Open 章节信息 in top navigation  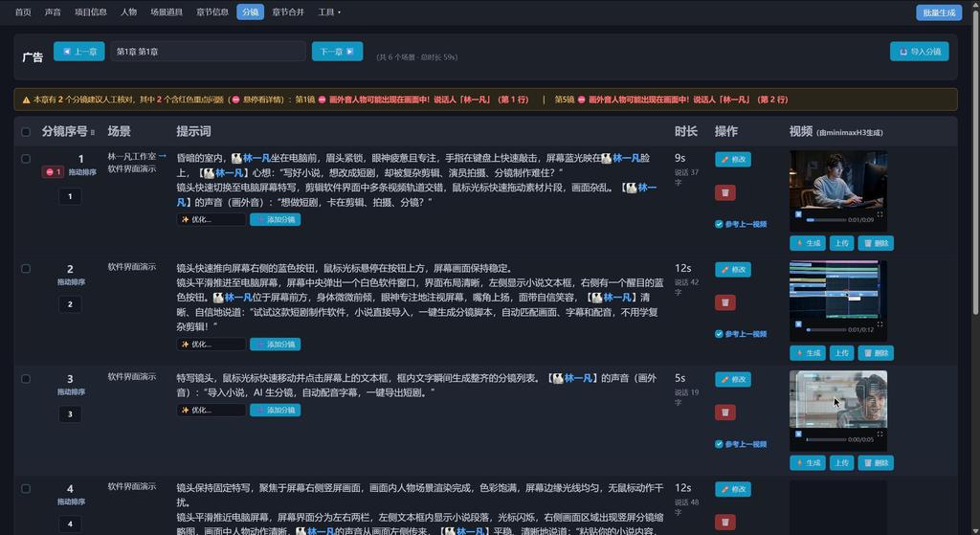(x=212, y=11)
